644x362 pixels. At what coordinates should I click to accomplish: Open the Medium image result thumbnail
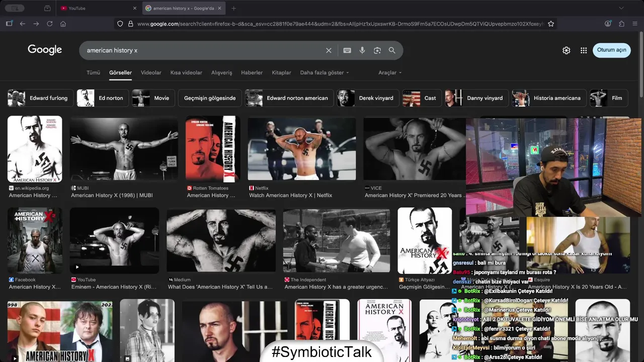[221, 241]
